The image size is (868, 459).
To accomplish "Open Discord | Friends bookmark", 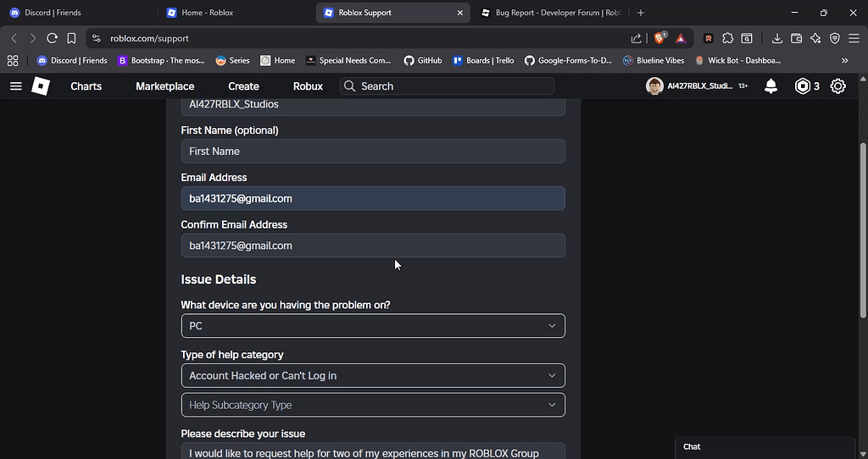I will [72, 60].
